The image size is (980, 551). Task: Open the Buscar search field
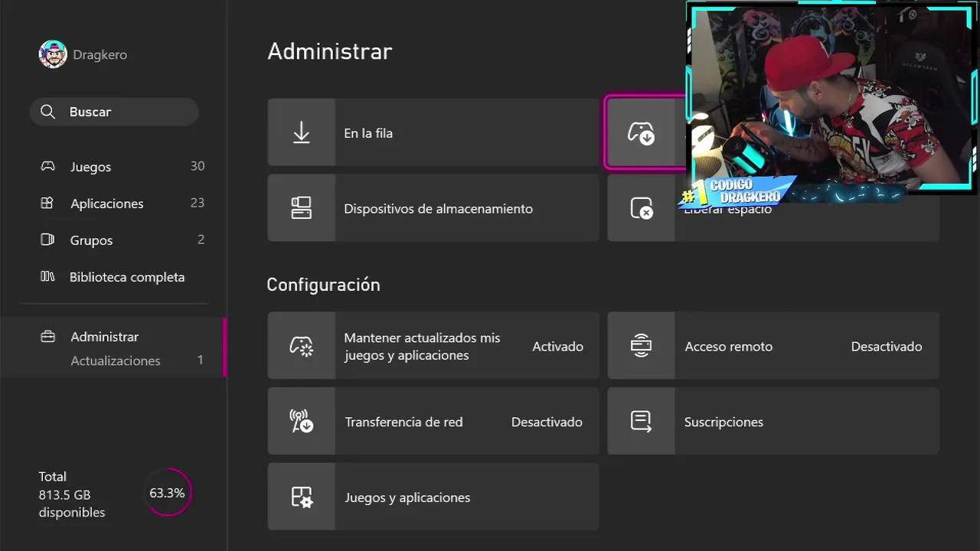coord(114,112)
